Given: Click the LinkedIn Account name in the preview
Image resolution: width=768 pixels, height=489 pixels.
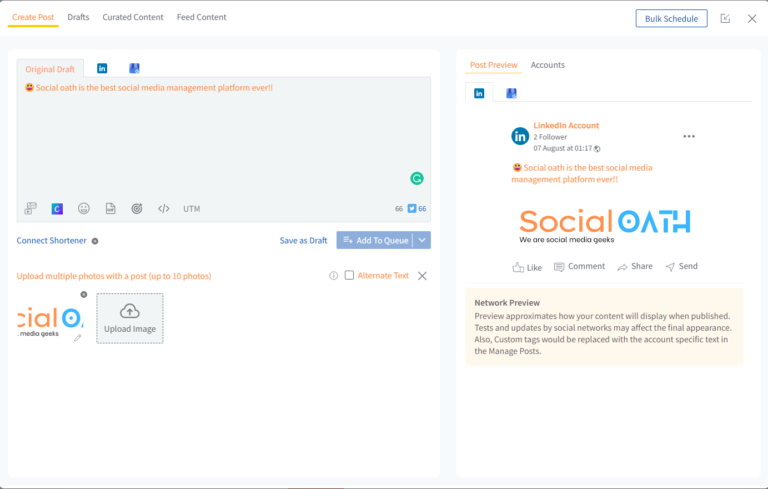Looking at the screenshot, I should (x=566, y=125).
